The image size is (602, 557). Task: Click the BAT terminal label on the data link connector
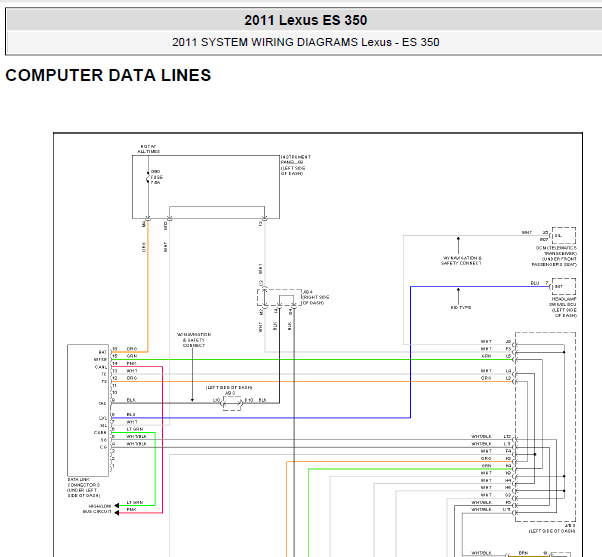coord(103,352)
